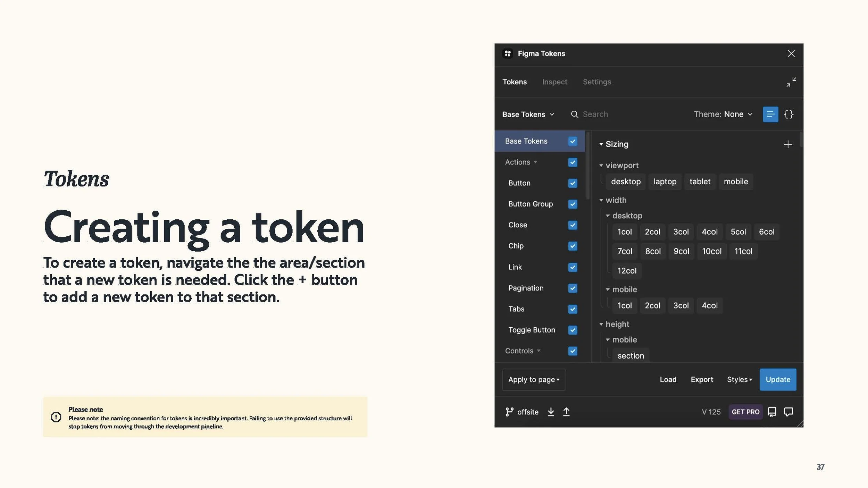Click the V 125 version label
This screenshot has width=868, height=488.
tap(711, 412)
